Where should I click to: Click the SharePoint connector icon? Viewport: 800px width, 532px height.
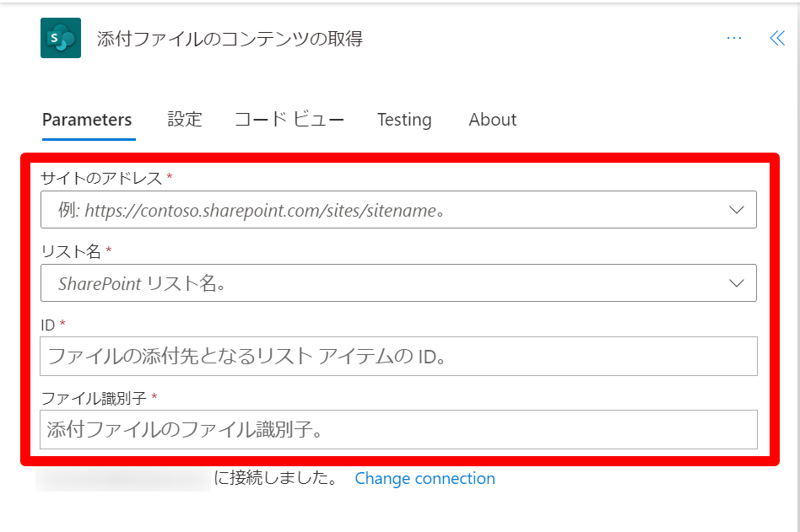pyautogui.click(x=61, y=39)
